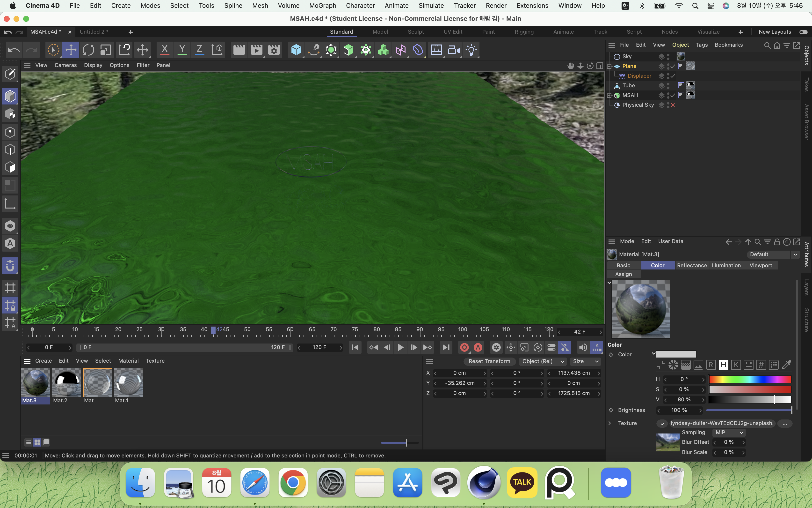Open the Illumination material tab
812x508 pixels.
tap(726, 265)
